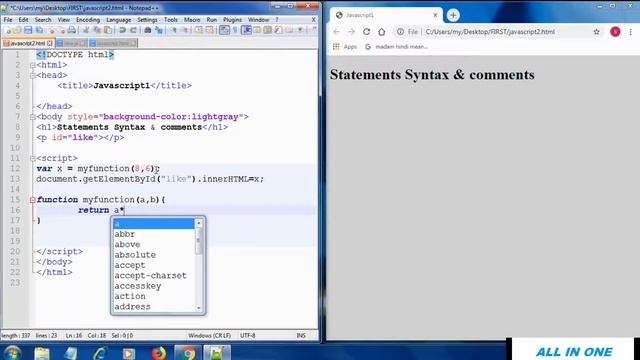Screen dimensions: 640x360
Task: Open the Apps bookmarks shortcut in Chrome
Action: click(345, 47)
